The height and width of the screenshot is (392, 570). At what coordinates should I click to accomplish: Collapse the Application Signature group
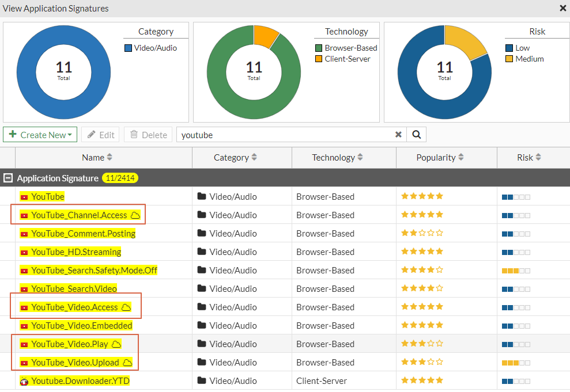(8, 178)
